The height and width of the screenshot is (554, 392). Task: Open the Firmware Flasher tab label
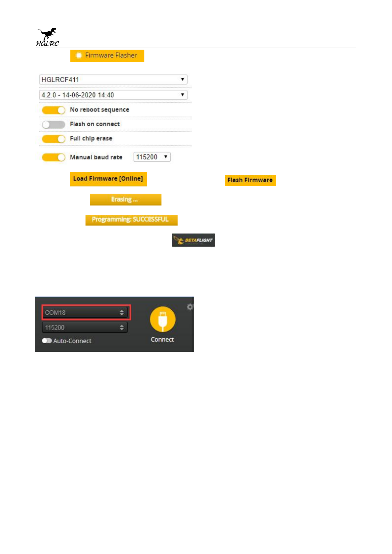click(x=111, y=56)
